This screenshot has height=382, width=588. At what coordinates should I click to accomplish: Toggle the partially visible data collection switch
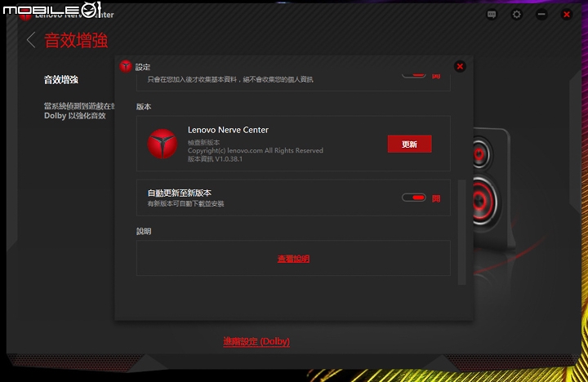[x=414, y=75]
